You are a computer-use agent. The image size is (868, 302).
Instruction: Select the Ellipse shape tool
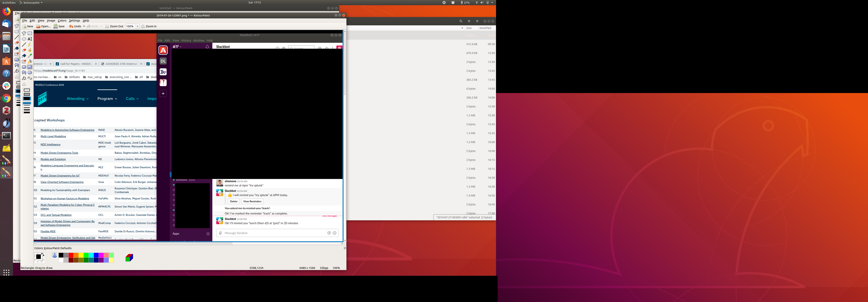30,73
